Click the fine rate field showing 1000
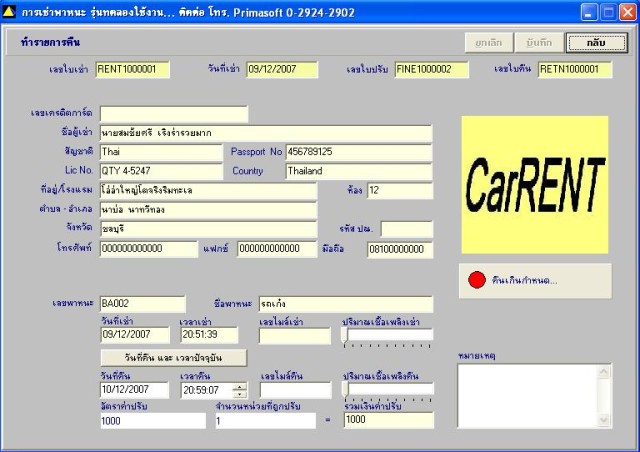 pyautogui.click(x=153, y=421)
